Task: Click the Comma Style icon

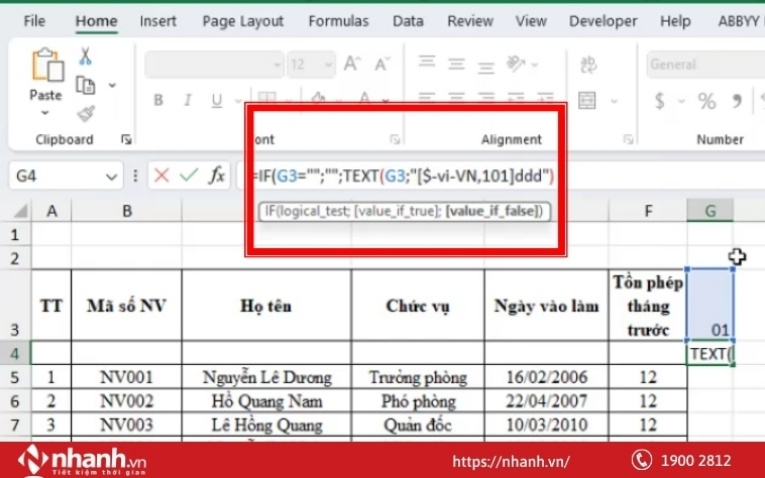Action: (x=737, y=100)
